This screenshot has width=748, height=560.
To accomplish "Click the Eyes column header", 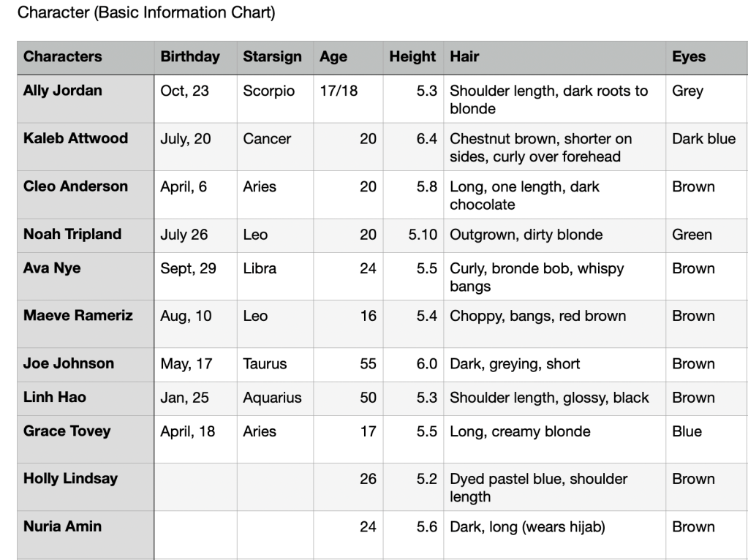I will pos(689,57).
